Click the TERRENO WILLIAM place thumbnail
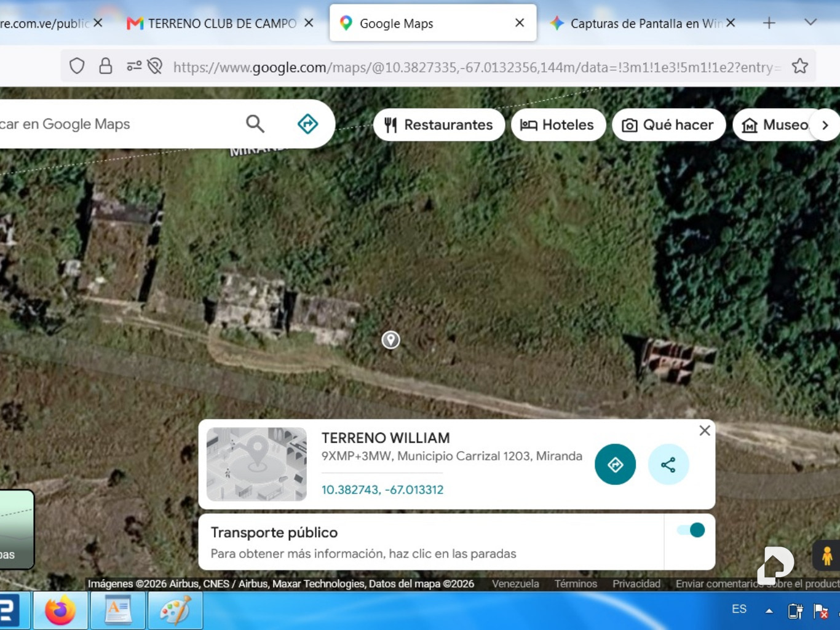 (256, 464)
